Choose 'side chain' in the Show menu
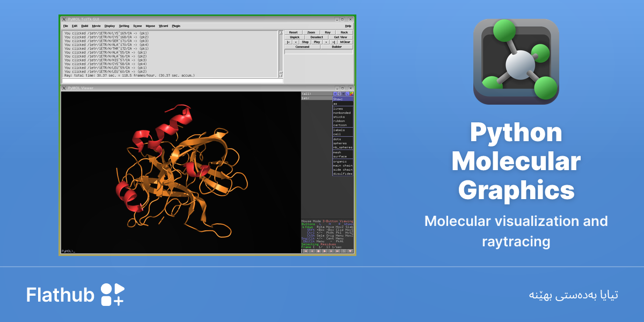The height and width of the screenshot is (322, 644). [x=343, y=170]
